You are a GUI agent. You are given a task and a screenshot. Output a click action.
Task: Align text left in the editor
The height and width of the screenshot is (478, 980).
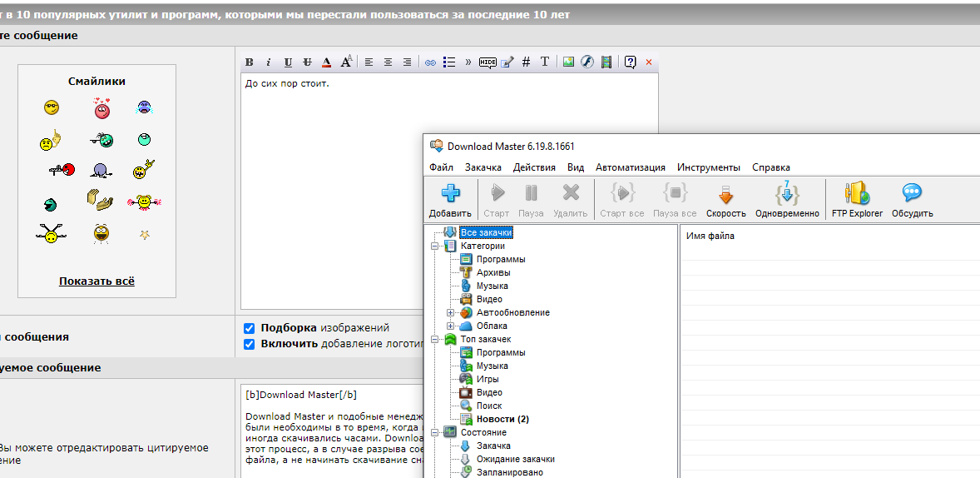pyautogui.click(x=369, y=62)
